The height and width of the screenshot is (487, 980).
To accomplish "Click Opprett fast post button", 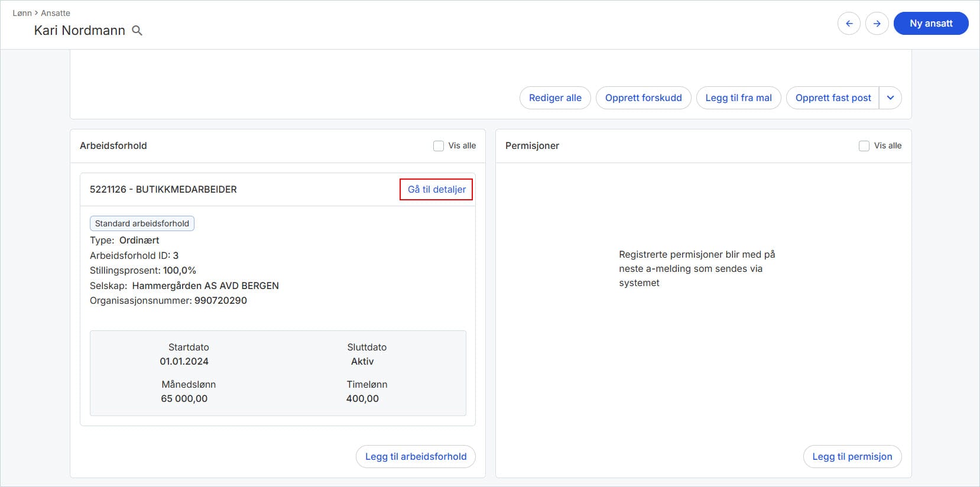I will 833,98.
